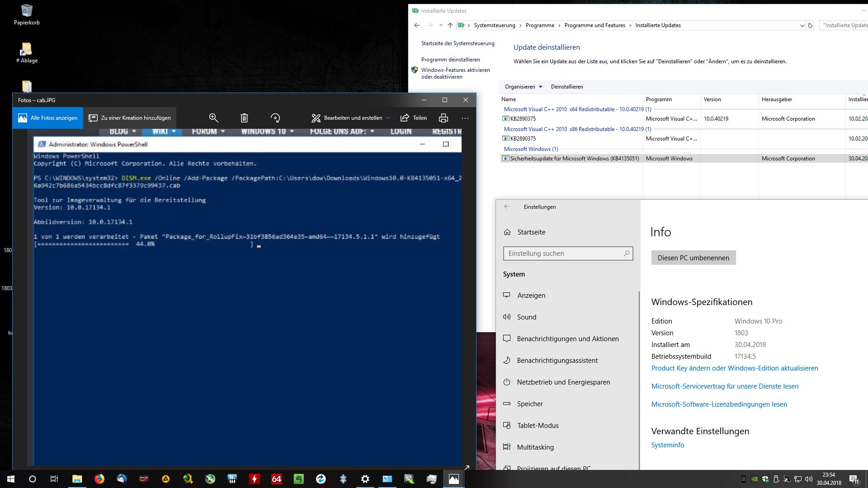Open the Organisieren dropdown menu
The image size is (868, 488).
point(523,87)
